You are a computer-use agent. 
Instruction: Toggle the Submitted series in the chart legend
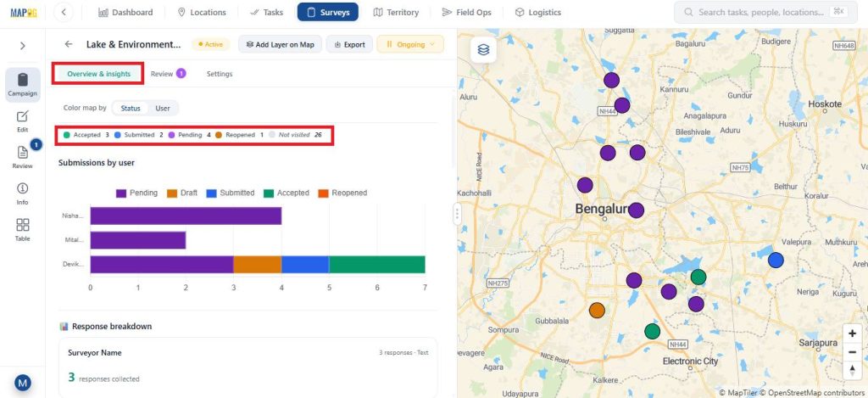point(231,193)
